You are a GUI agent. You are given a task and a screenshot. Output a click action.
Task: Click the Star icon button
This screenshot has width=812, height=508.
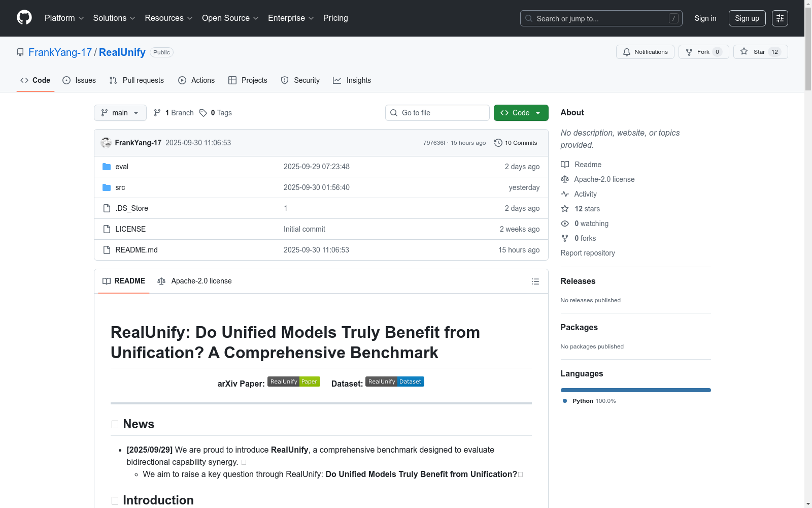click(744, 52)
